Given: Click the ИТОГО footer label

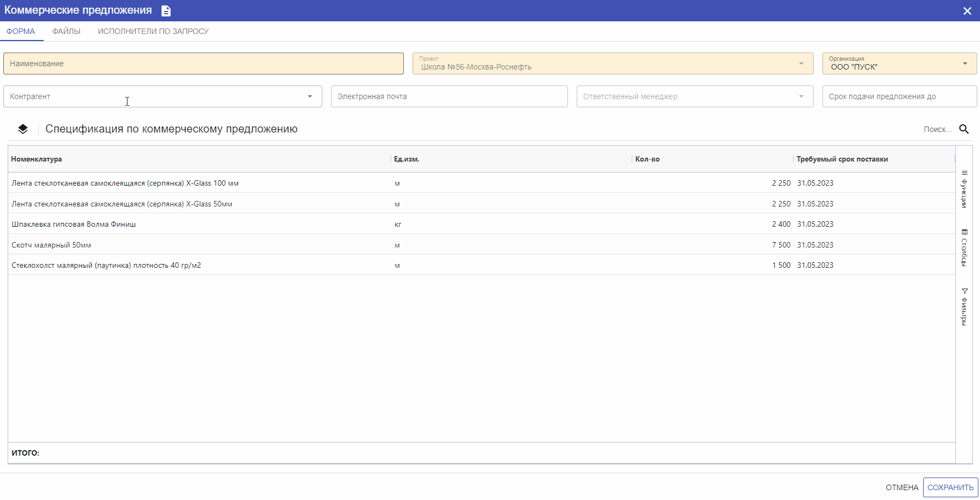Looking at the screenshot, I should click(x=25, y=453).
